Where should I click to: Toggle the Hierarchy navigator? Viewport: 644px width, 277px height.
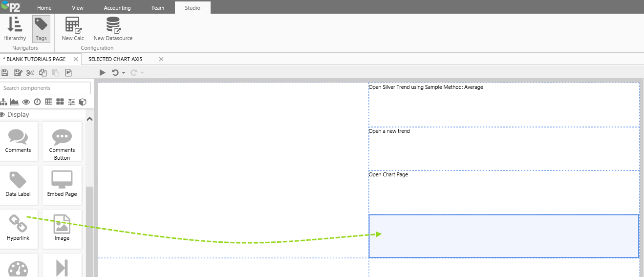pyautogui.click(x=15, y=29)
